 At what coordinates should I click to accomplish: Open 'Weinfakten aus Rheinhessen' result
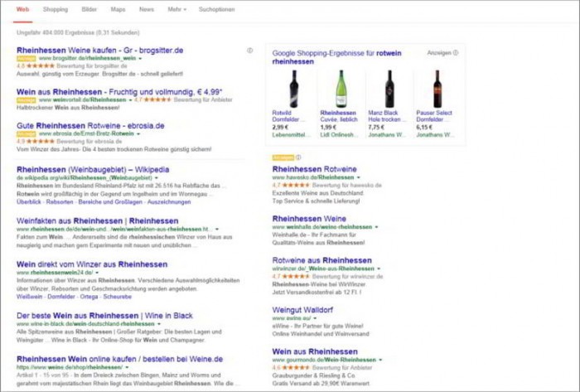(x=97, y=221)
